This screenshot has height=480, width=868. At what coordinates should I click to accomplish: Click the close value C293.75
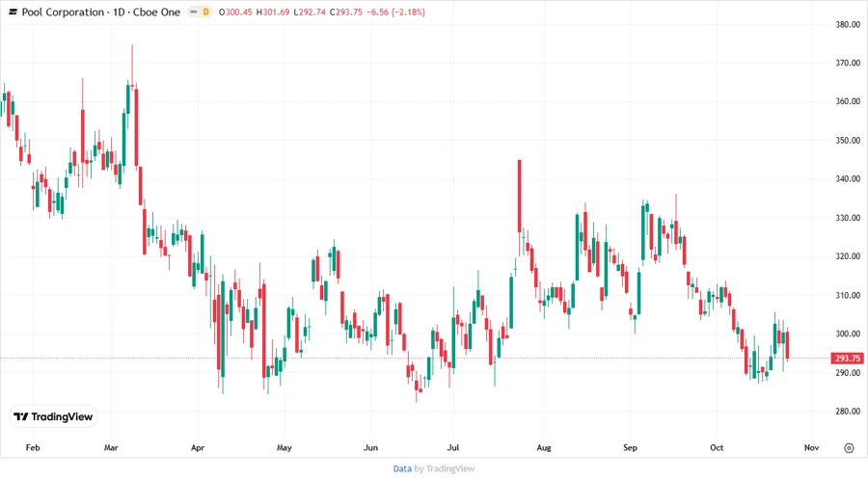click(x=346, y=12)
